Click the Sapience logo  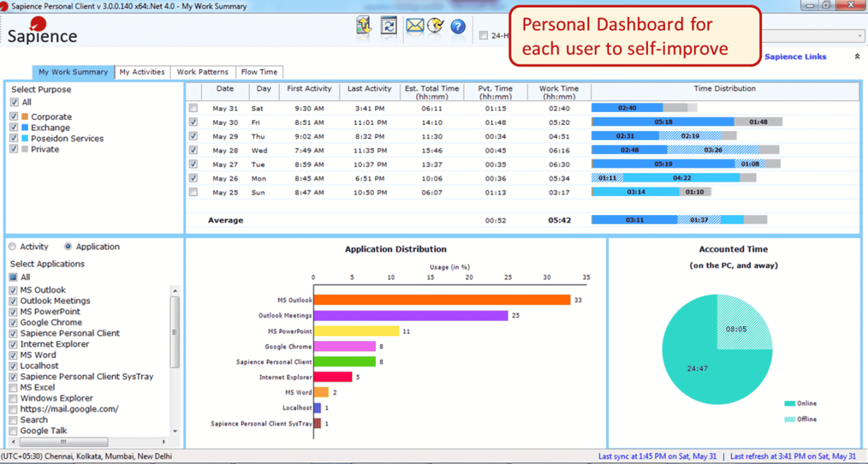click(x=42, y=31)
